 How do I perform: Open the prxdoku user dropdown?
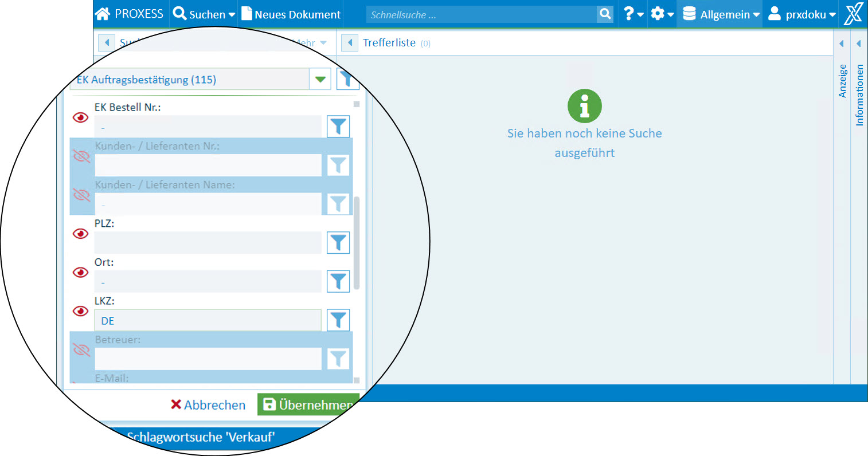coord(801,14)
